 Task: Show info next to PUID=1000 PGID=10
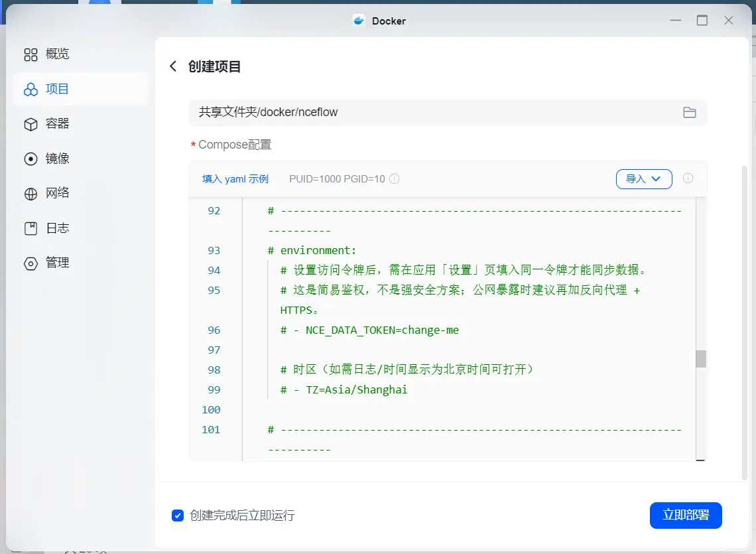(395, 179)
